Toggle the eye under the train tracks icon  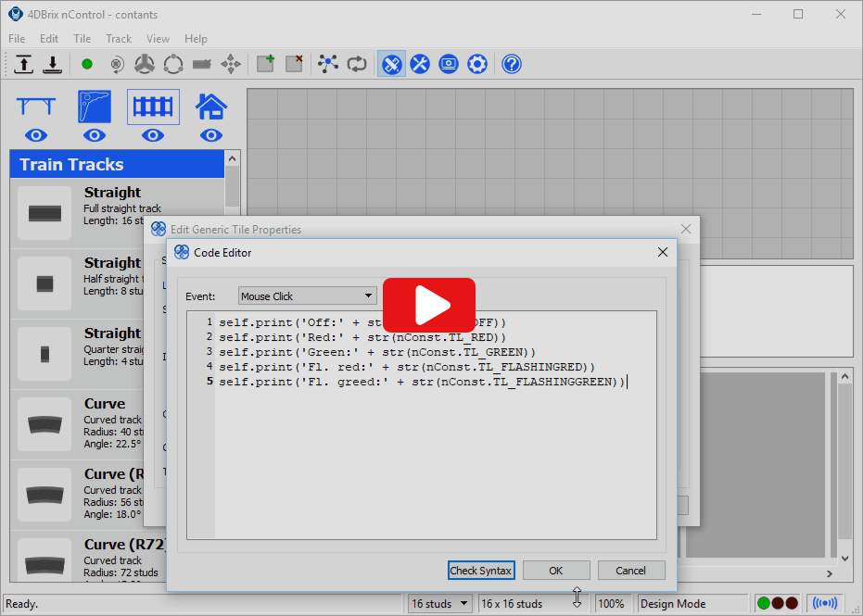tap(153, 135)
